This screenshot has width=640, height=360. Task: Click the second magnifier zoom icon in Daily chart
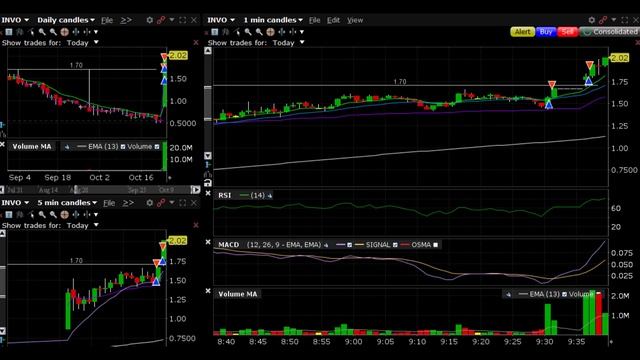[53, 32]
